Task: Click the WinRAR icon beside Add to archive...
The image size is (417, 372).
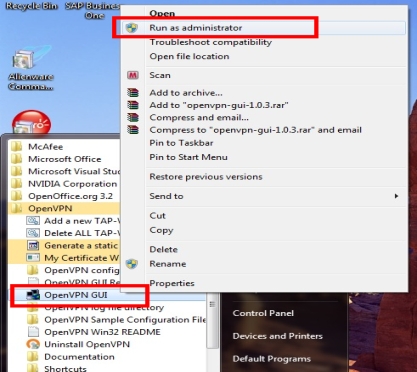Action: 133,93
